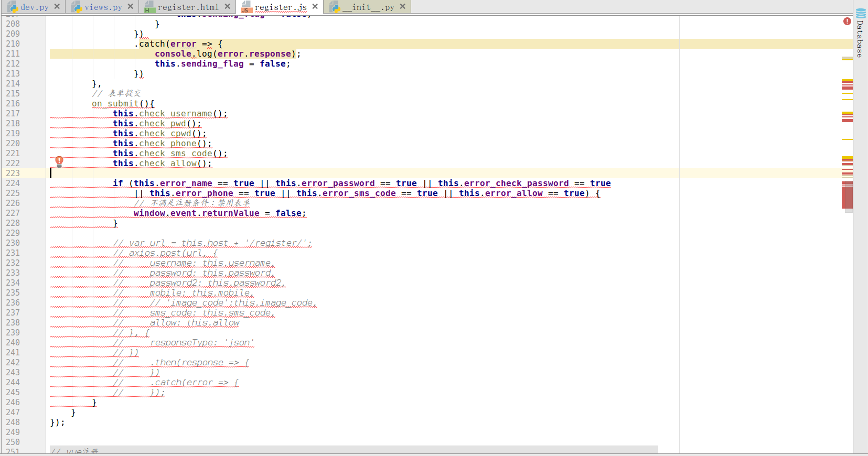Close the register.js tab

[x=315, y=7]
